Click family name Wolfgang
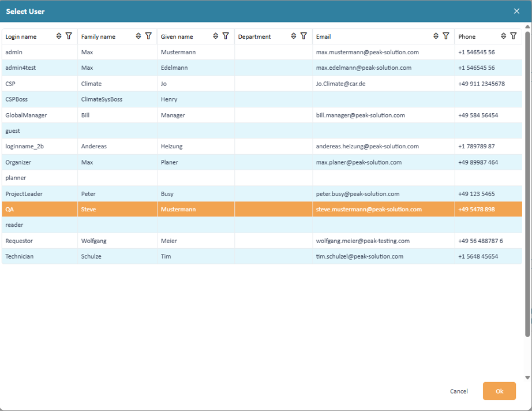532x411 pixels. point(93,241)
